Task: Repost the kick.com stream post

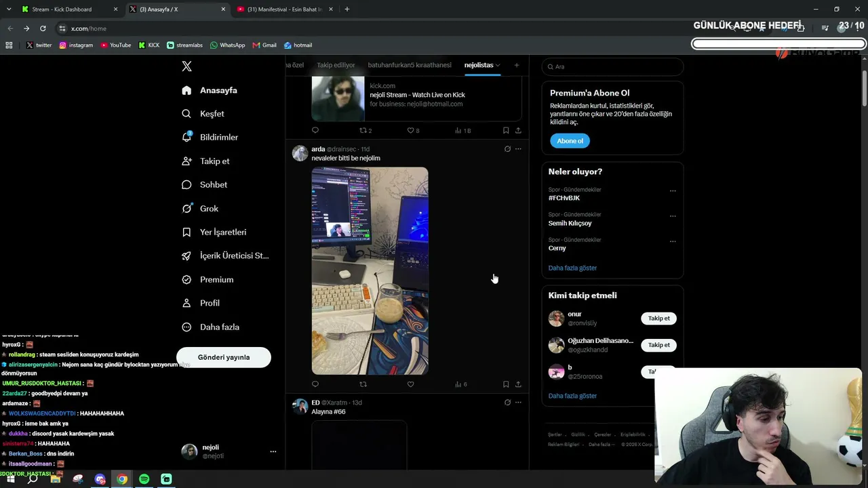Action: [365, 130]
